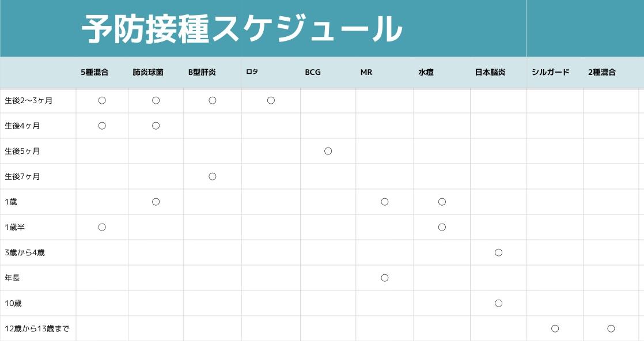Viewport: 644px width, 359px height.
Task: Click the シルガード column header
Action: 551,73
